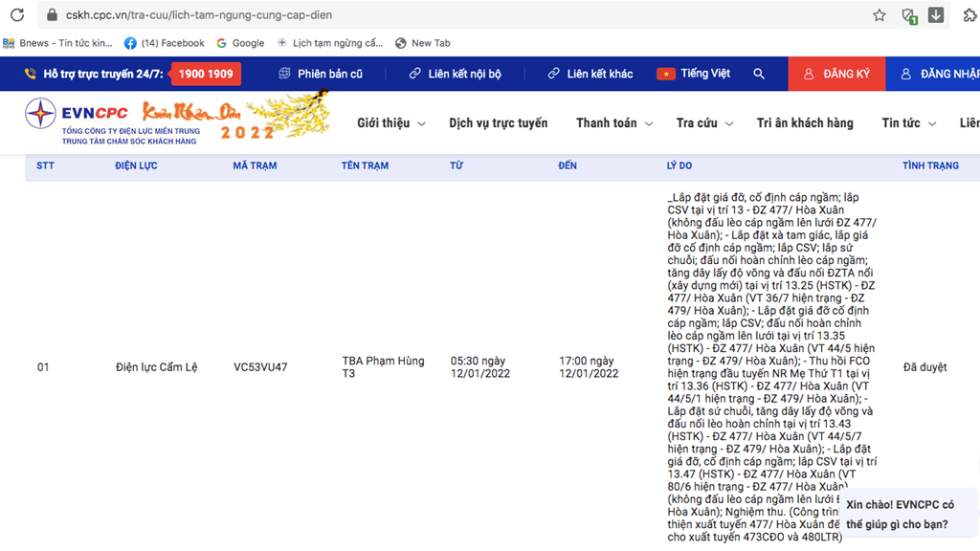The width and height of the screenshot is (980, 551).
Task: Select station name TBA Phạm Hùng T3
Action: [383, 367]
